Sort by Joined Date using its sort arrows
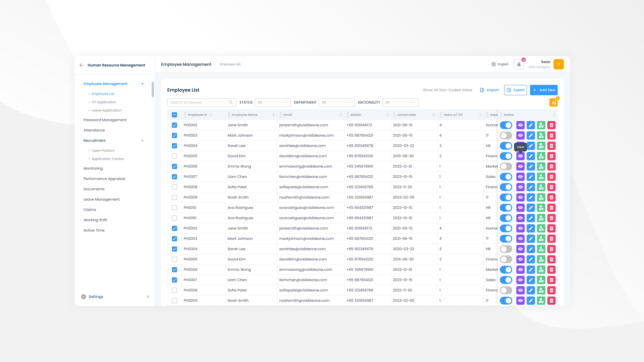This screenshot has width=644, height=362. click(434, 115)
